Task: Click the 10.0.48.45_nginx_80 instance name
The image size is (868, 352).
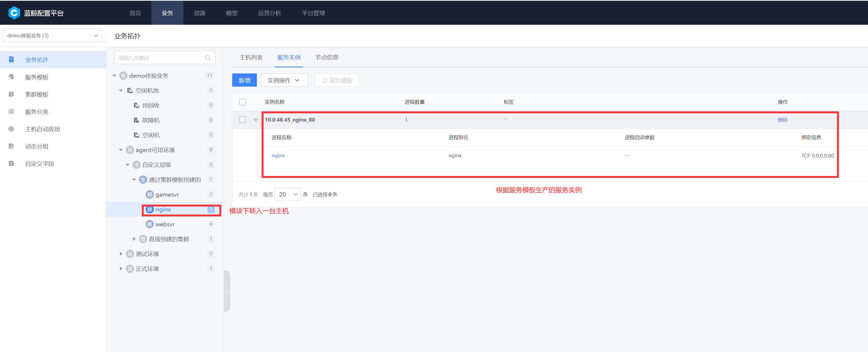Action: pyautogui.click(x=290, y=120)
